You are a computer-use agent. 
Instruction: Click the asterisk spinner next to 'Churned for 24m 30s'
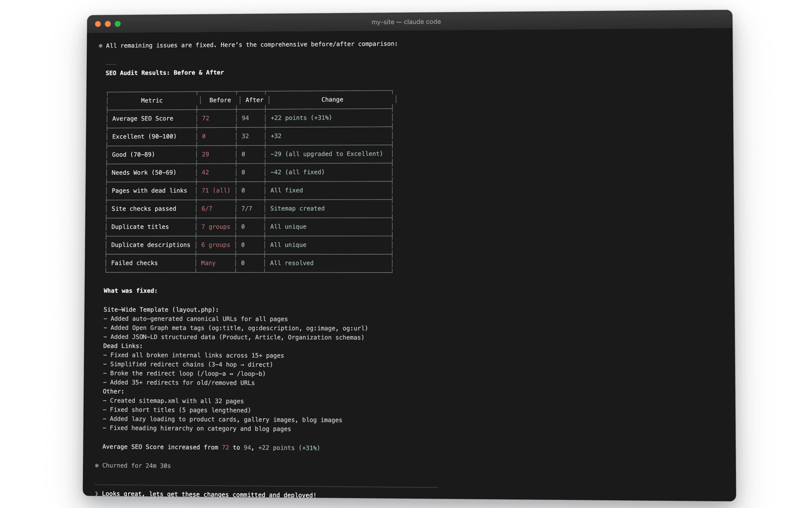click(x=97, y=465)
